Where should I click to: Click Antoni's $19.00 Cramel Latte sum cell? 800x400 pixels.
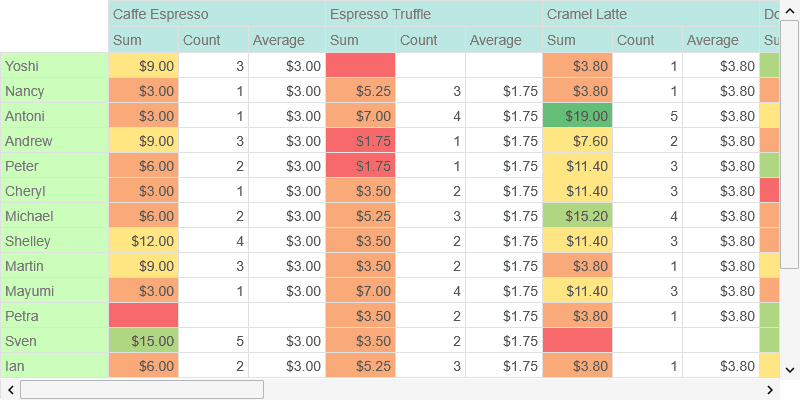578,116
